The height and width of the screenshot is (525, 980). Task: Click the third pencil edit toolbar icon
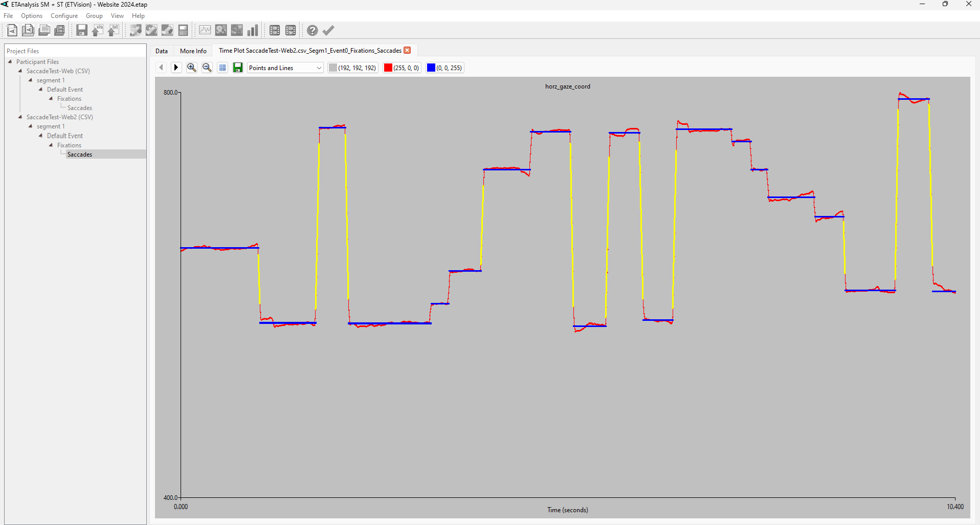point(167,30)
